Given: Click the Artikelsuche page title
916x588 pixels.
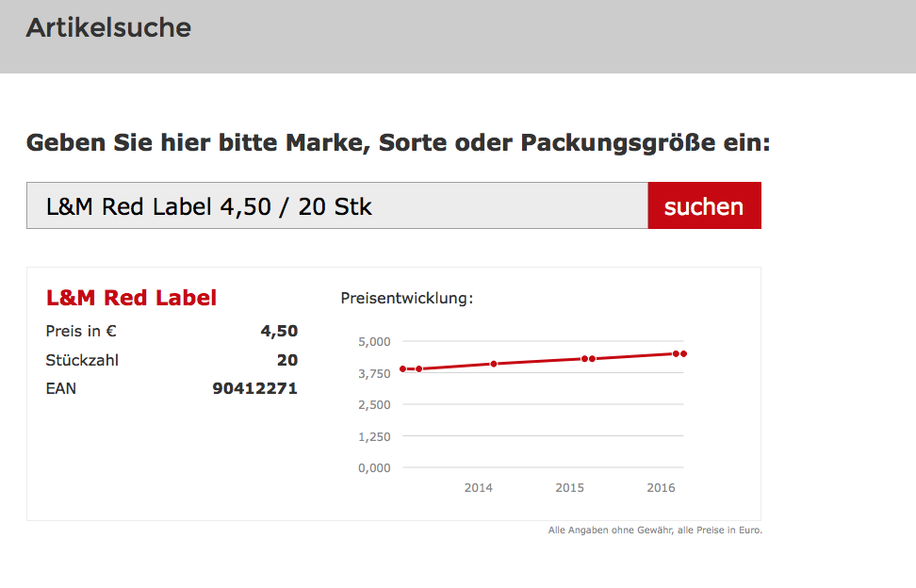Looking at the screenshot, I should tap(108, 28).
